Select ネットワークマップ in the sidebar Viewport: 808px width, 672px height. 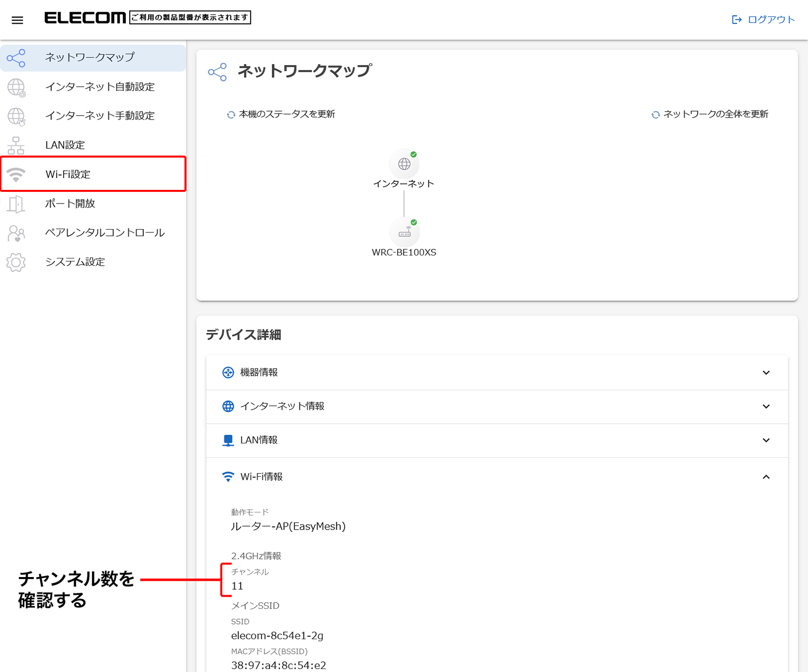pyautogui.click(x=90, y=58)
